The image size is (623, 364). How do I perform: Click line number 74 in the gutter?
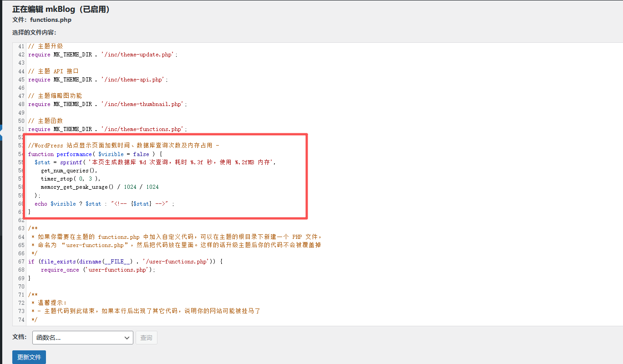(21, 320)
